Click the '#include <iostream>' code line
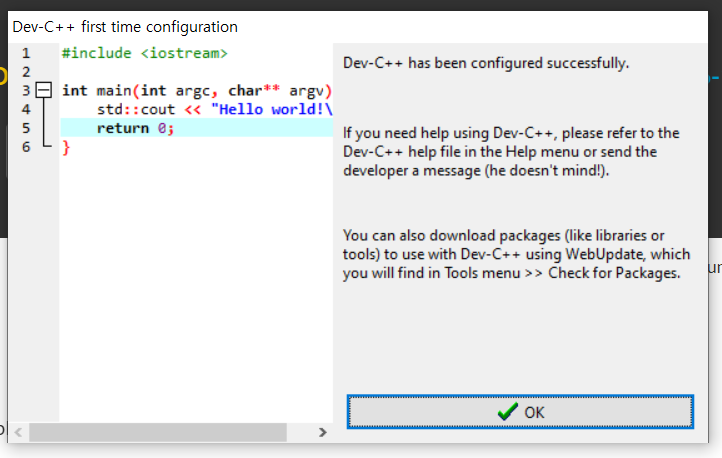 click(145, 53)
